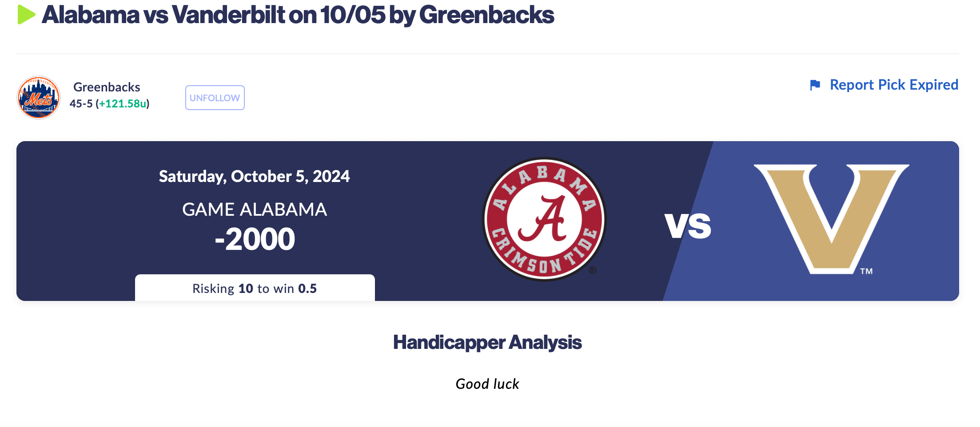This screenshot has height=427, width=980.
Task: Click the green play triangle beside the title
Action: point(26,15)
